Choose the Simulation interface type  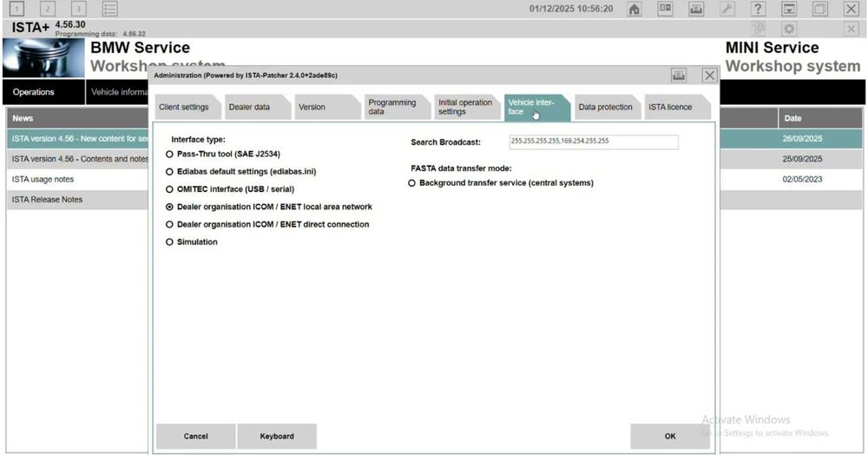pos(192,242)
